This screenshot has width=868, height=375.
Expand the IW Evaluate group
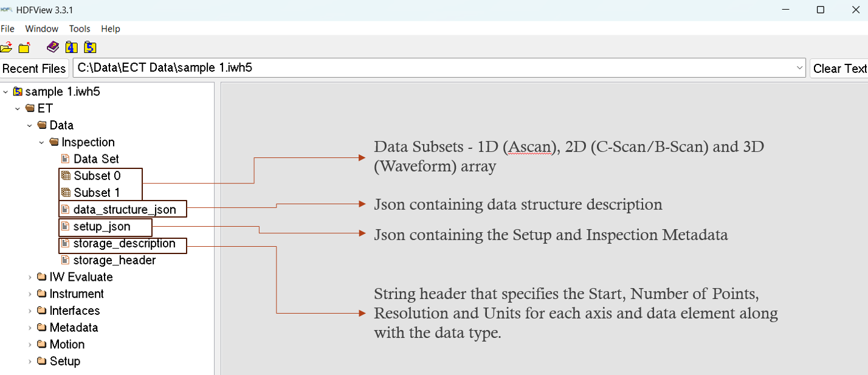click(x=30, y=277)
